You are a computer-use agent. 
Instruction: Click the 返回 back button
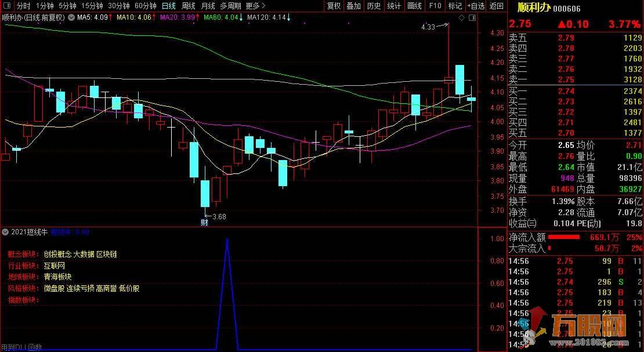pyautogui.click(x=496, y=6)
